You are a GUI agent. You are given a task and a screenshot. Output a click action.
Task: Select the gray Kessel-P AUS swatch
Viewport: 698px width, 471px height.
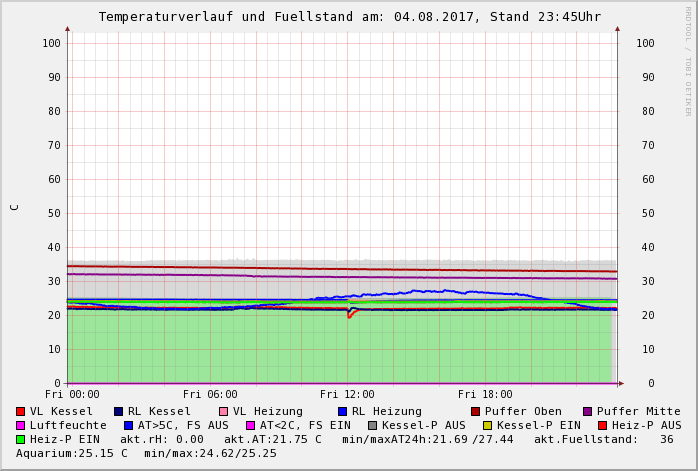(372, 425)
